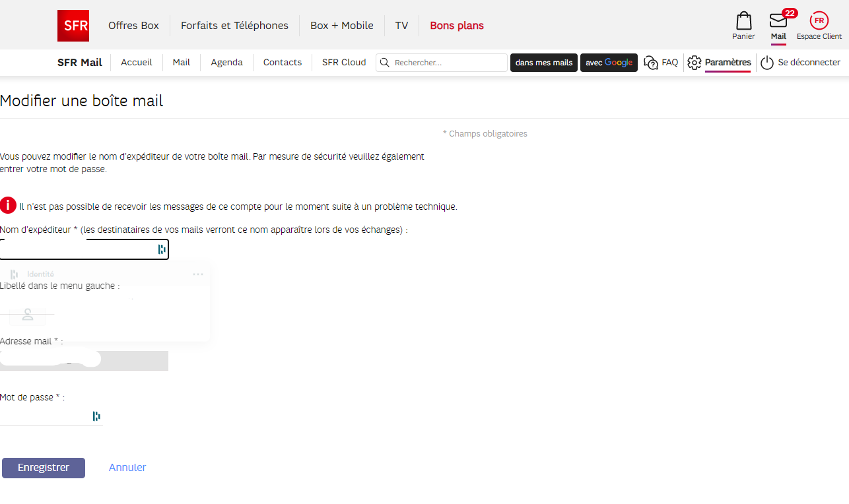Click password manager icon in Mot de passe field
This screenshot has height=504, width=849.
96,416
